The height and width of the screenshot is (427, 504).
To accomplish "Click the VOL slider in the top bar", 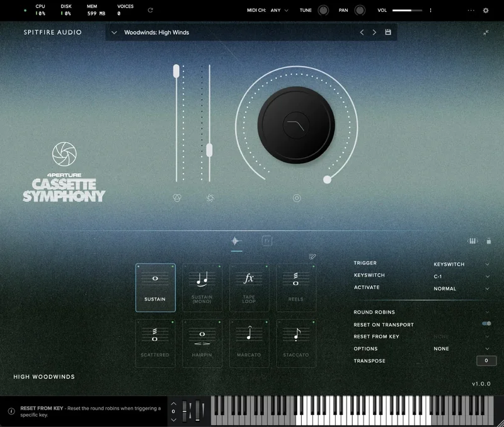I will pyautogui.click(x=407, y=10).
